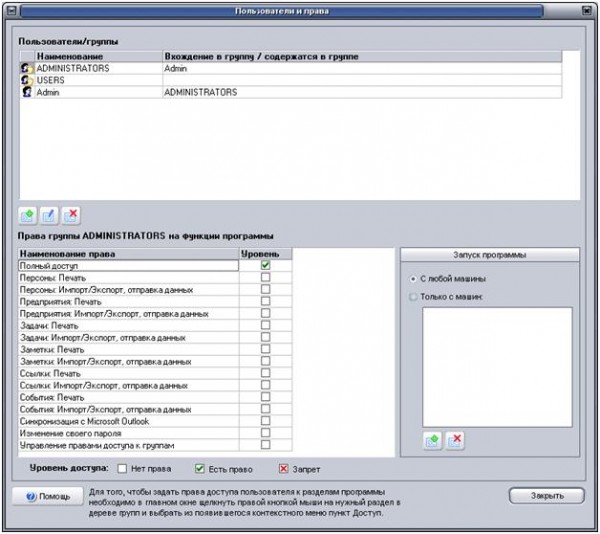Toggle События: Импорт/Экспорт checkbox
This screenshot has height=534, width=600.
266,409
